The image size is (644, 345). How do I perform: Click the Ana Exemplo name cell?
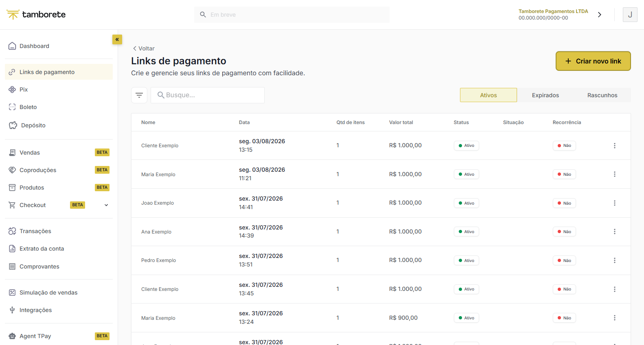tap(156, 232)
